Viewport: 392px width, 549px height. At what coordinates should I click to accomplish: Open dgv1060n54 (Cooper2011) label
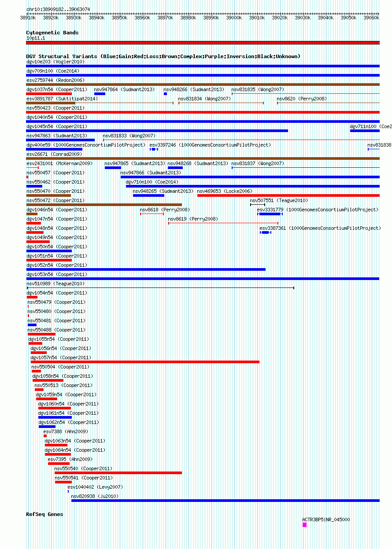[x=69, y=404]
